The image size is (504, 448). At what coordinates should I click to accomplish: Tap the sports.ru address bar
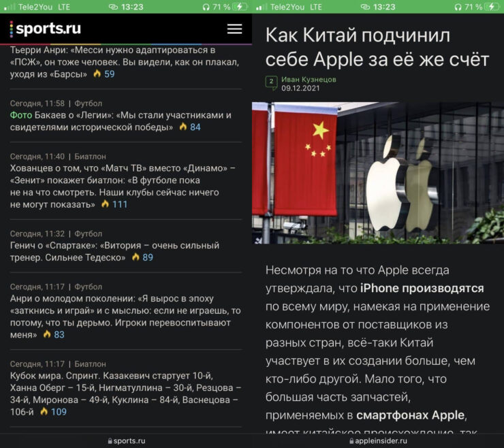coord(126,441)
